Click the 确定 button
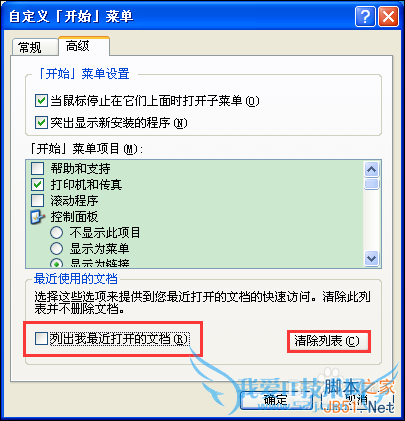This screenshot has width=405, height=421. pos(276,399)
